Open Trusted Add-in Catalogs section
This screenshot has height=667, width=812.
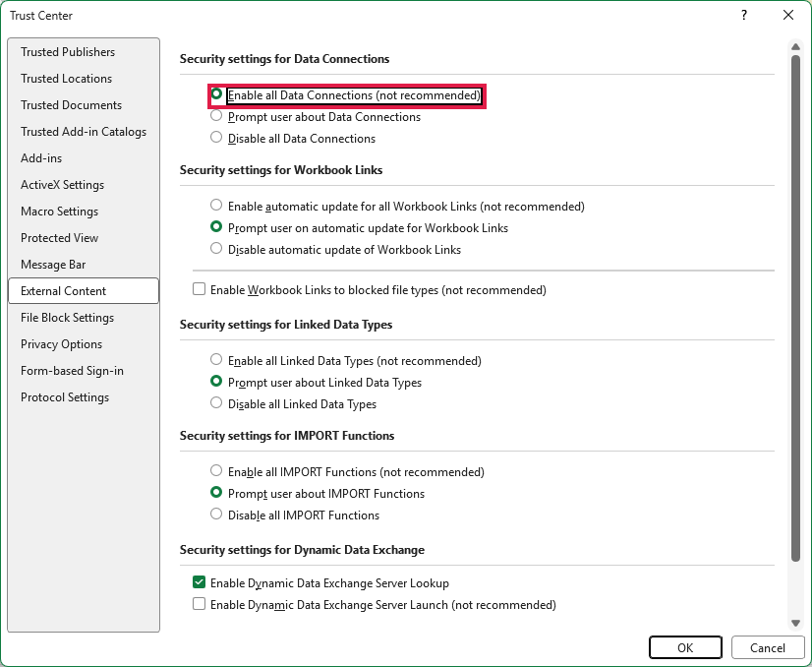[x=84, y=132]
